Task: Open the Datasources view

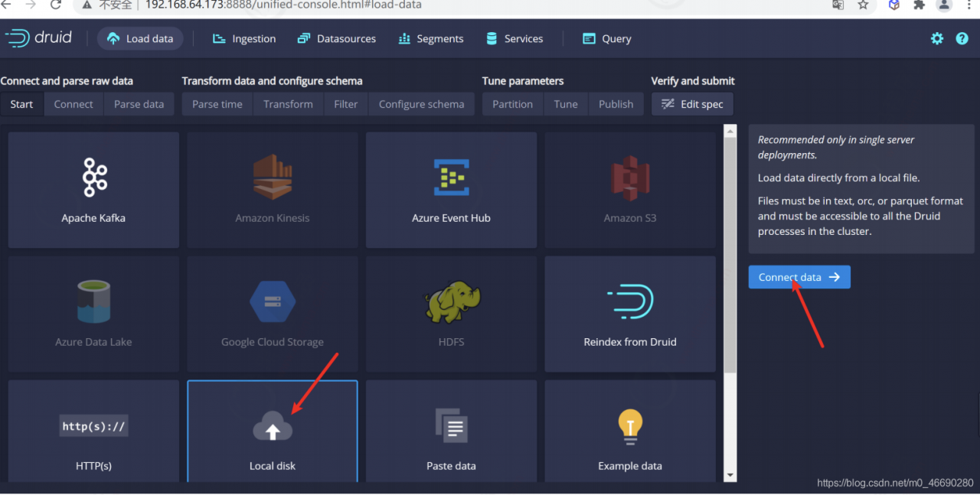Action: [x=337, y=38]
